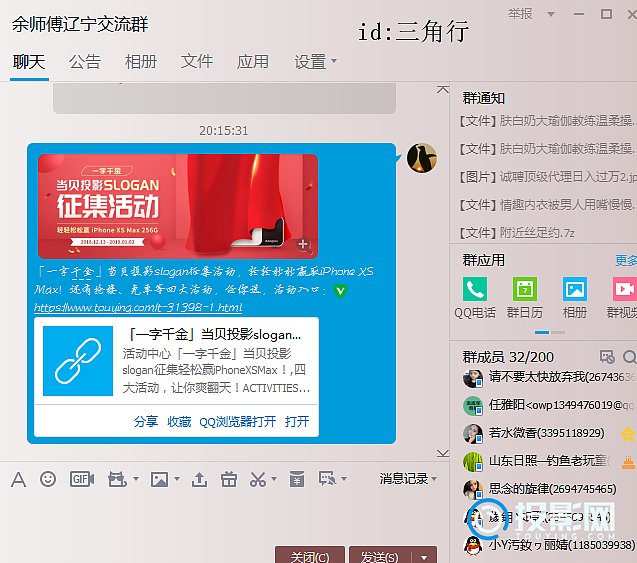Expand the scissors tool dropdown arrow
This screenshot has width=637, height=563.
[274, 479]
